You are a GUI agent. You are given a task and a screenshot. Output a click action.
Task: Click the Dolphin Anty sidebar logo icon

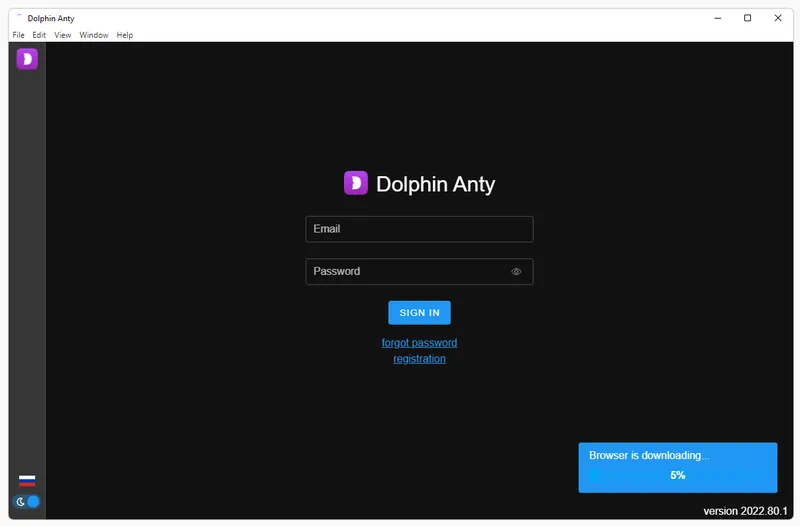27,59
